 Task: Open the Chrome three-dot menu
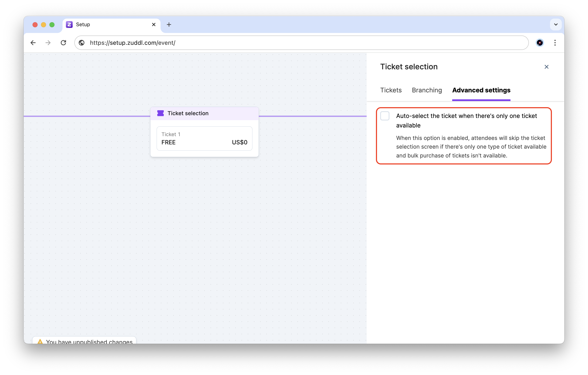point(555,43)
